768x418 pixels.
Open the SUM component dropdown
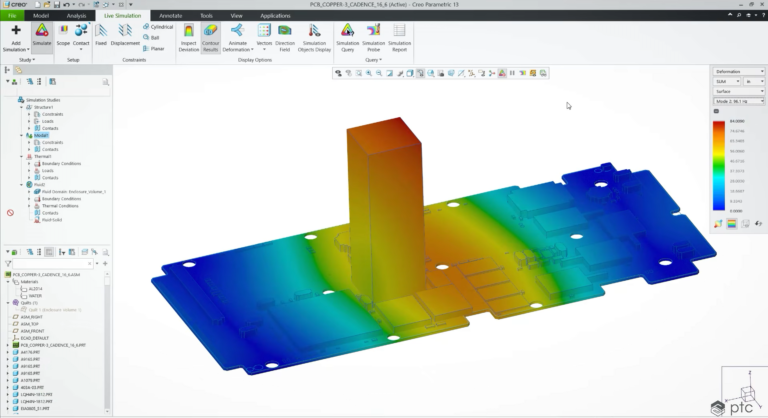[x=727, y=81]
